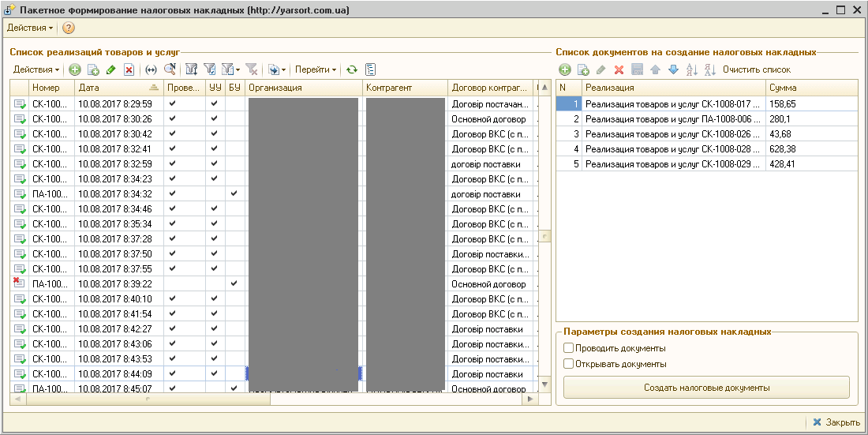Click the sales list scrollbar down arrow
868x435 pixels.
click(544, 384)
